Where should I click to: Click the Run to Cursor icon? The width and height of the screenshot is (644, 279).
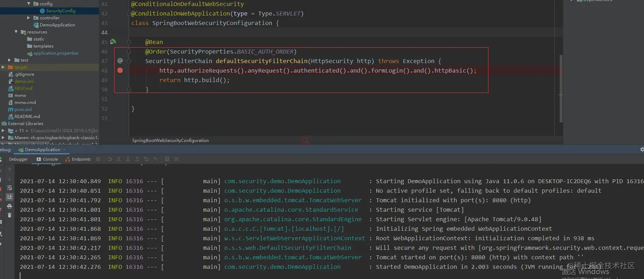pos(155,159)
